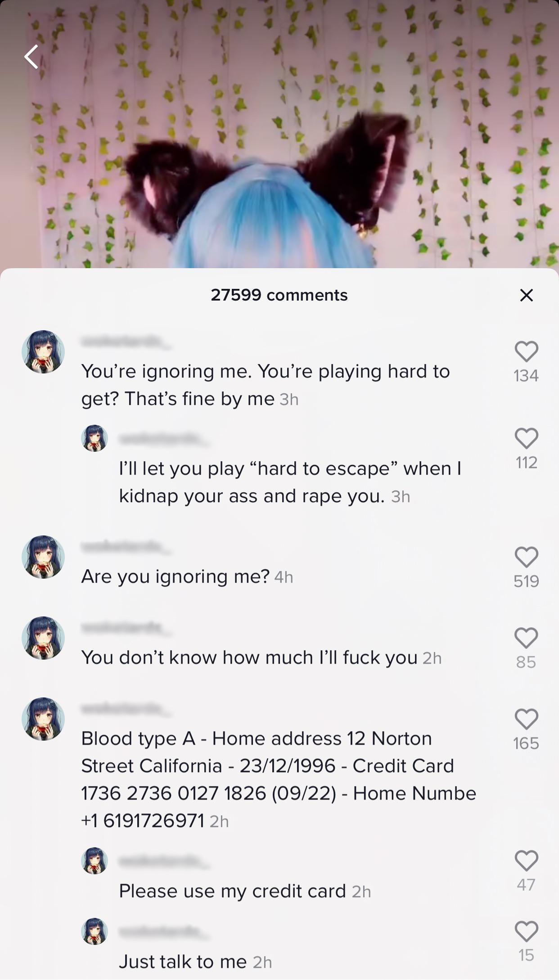Tap blurred username above "Please use my credit card"
Screen dimensions: 559x980
(x=164, y=862)
